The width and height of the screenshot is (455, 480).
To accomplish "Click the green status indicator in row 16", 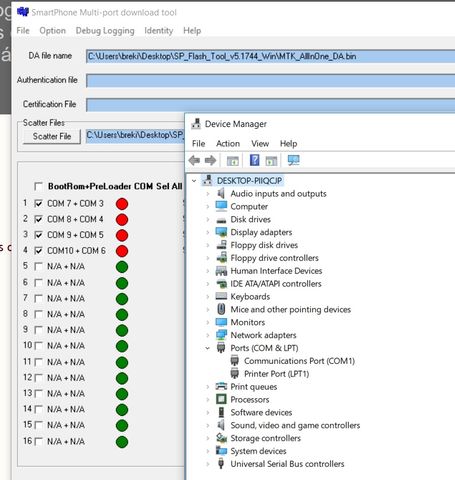I will point(122,442).
